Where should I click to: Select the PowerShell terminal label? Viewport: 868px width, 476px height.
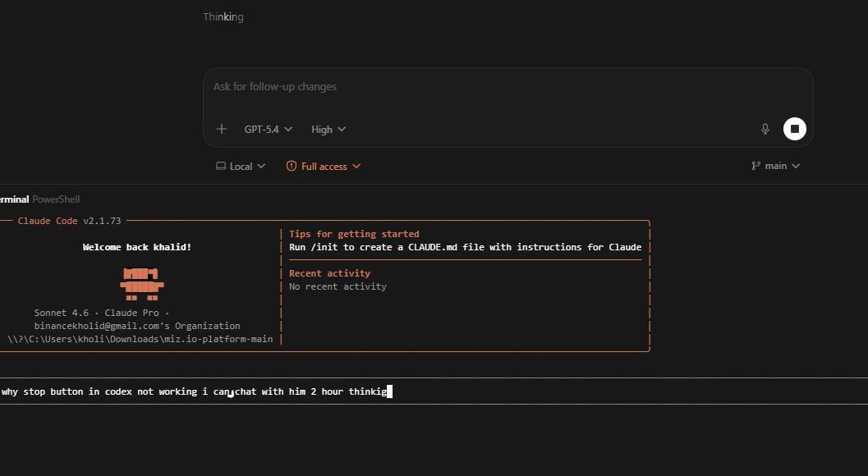[x=56, y=199]
